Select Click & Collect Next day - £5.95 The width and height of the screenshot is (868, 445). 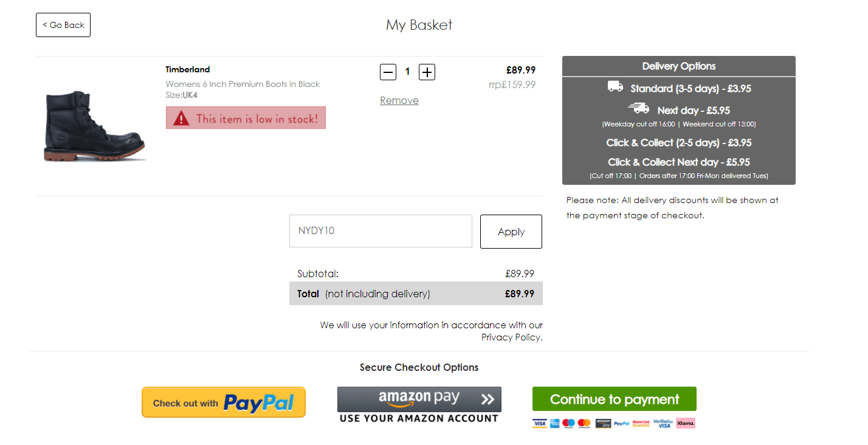679,162
